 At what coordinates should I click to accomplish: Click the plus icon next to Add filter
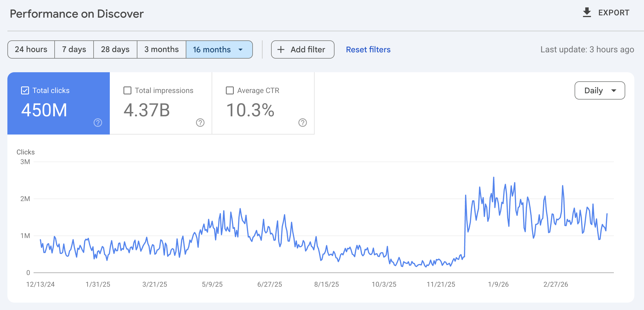[x=280, y=49]
